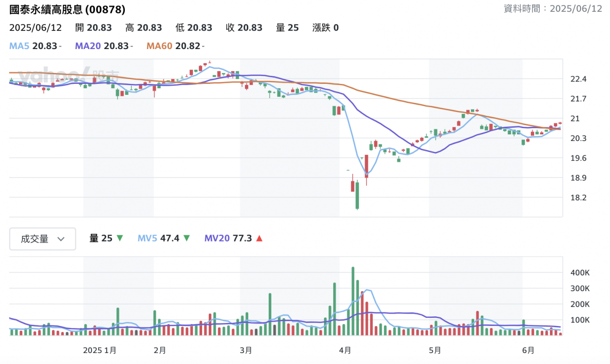Click the stock title 國泰永續高股息 (00878)
This screenshot has width=610, height=364.
pyautogui.click(x=68, y=10)
